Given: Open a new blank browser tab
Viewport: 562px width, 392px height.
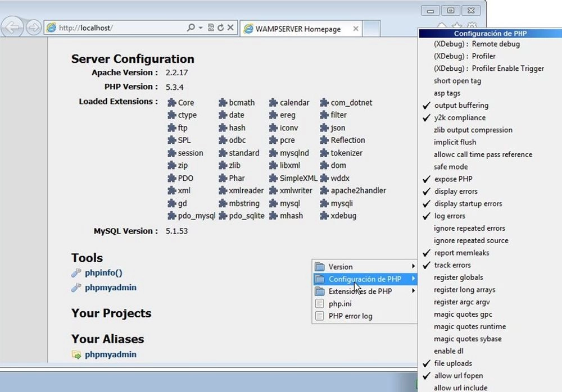Looking at the screenshot, I should [x=371, y=29].
